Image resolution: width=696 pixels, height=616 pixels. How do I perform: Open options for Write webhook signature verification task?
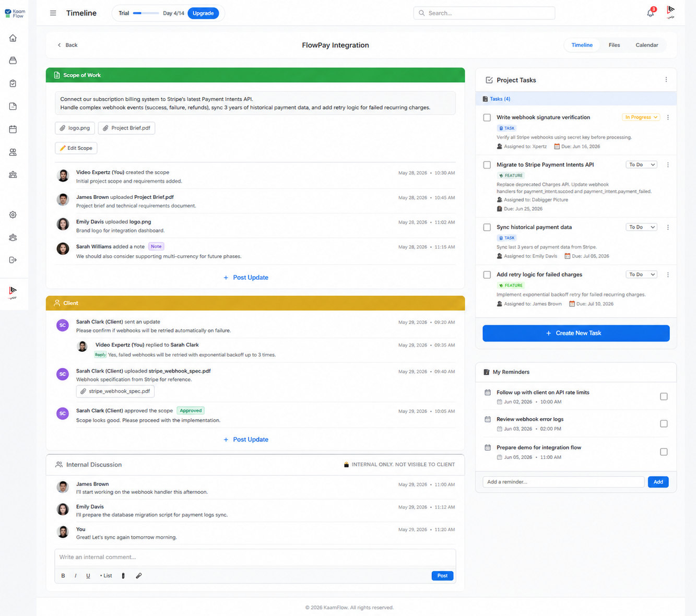coord(668,117)
